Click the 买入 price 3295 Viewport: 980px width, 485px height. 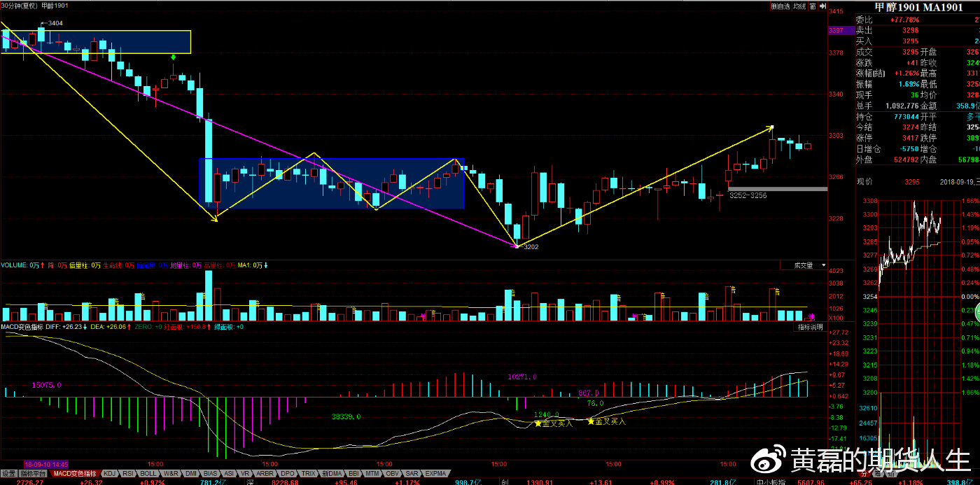(910, 41)
